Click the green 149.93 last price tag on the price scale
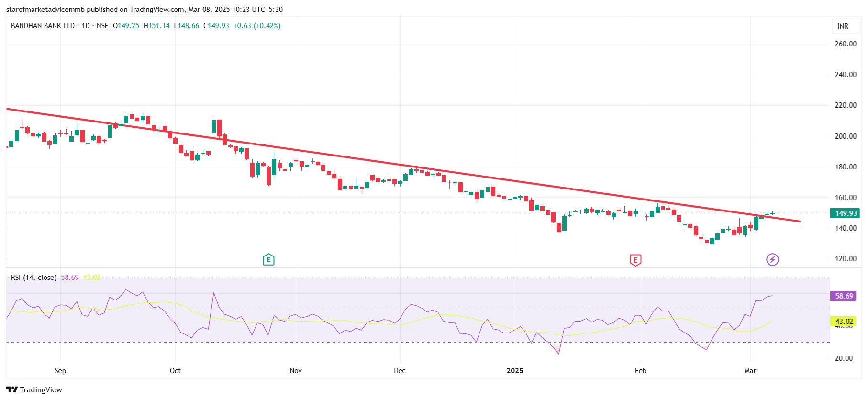 pyautogui.click(x=845, y=213)
